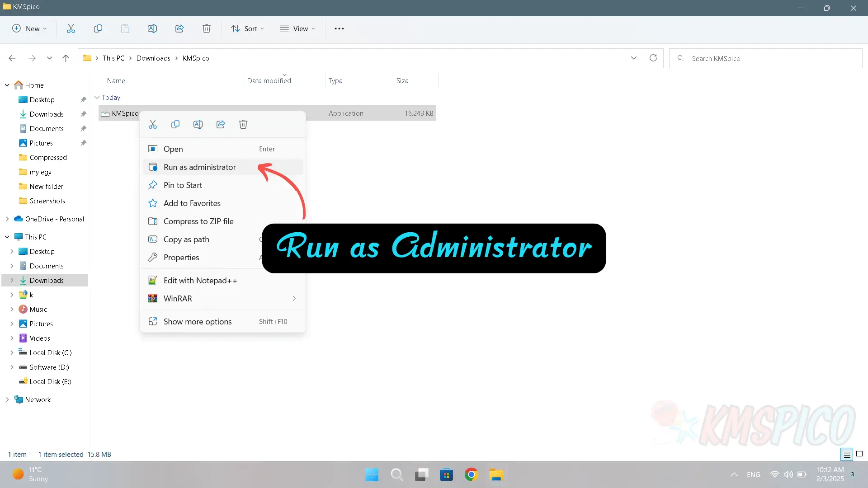Open Task View on the taskbar
The height and width of the screenshot is (488, 868).
tap(421, 474)
